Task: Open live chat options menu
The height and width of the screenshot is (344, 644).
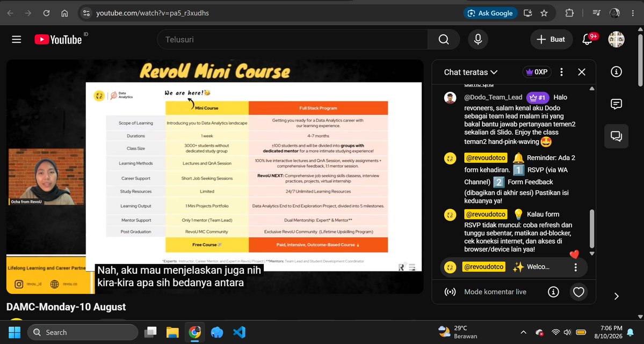Action: click(x=561, y=72)
